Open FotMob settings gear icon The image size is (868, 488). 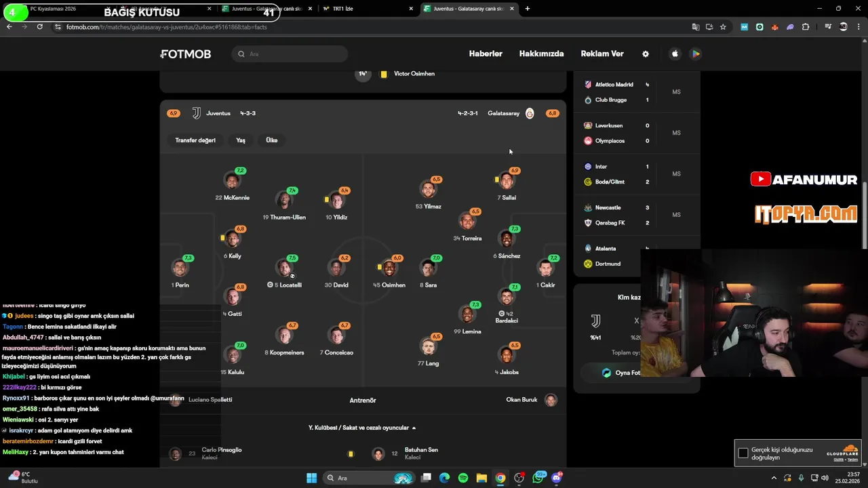646,54
